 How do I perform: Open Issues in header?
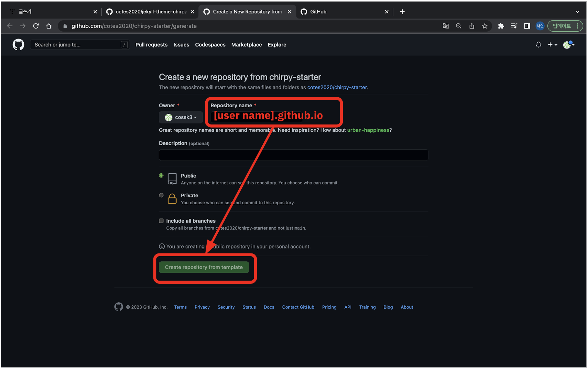point(181,45)
